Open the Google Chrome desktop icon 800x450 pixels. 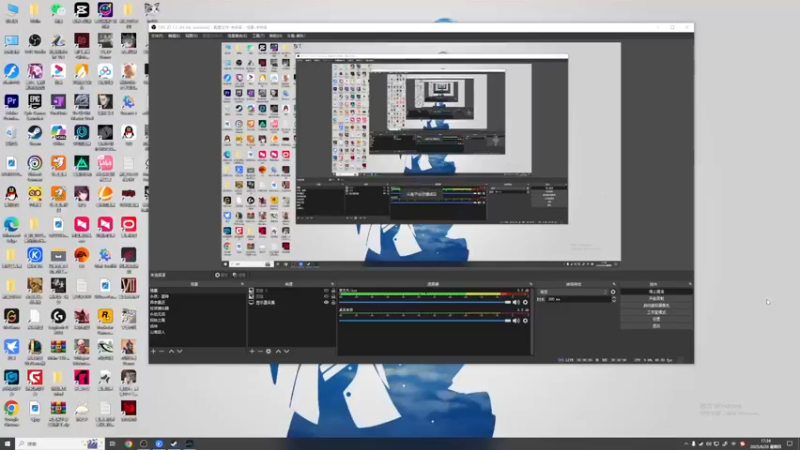tap(11, 411)
